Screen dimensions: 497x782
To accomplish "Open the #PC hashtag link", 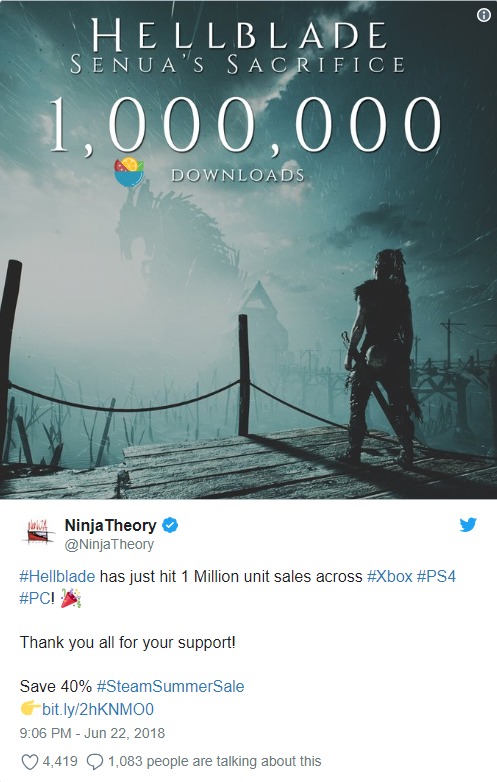I will coord(34,598).
